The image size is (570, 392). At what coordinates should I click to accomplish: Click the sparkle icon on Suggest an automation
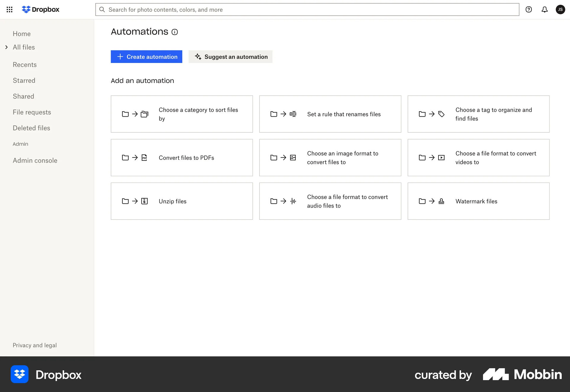coord(198,56)
